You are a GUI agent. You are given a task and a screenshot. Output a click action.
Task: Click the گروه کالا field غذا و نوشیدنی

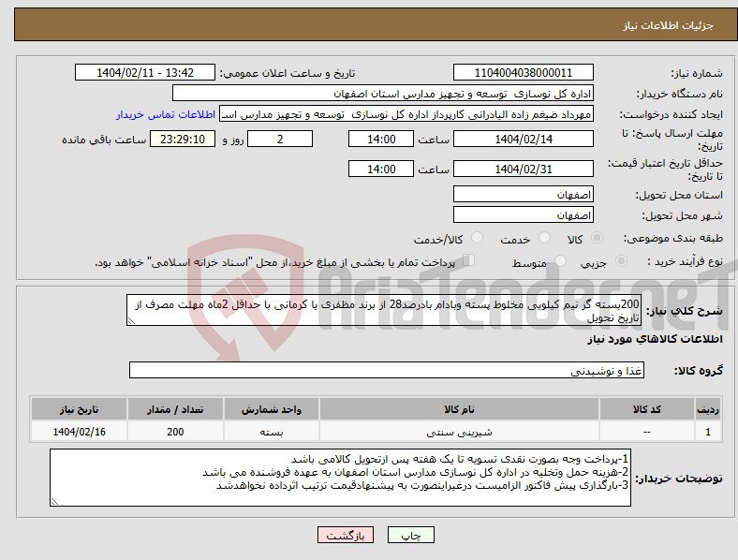click(x=387, y=370)
